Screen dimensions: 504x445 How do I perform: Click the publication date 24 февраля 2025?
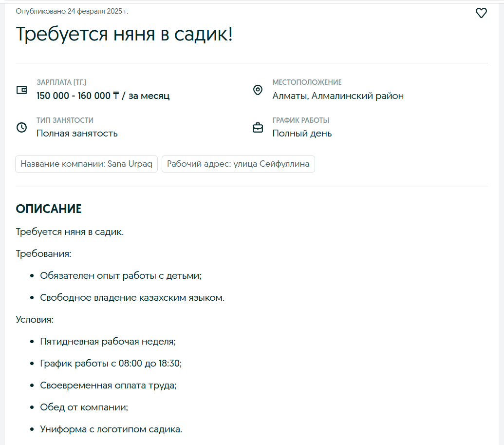(x=72, y=11)
